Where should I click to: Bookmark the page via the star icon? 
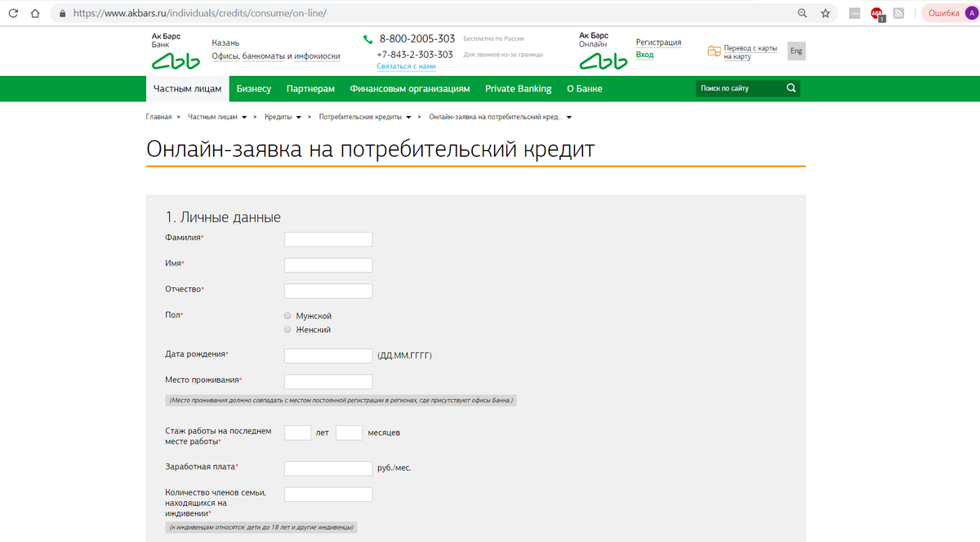(825, 13)
